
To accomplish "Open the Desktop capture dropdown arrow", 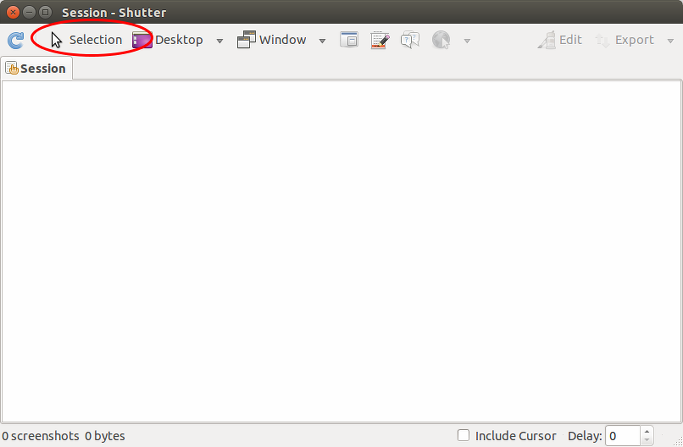I will (220, 41).
